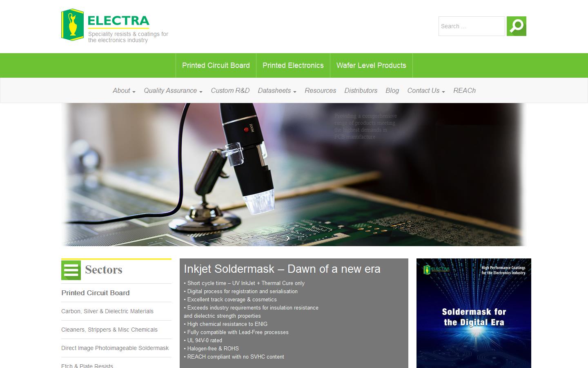Select Distributors from the navigation menu
The width and height of the screenshot is (588, 368).
pyautogui.click(x=361, y=90)
